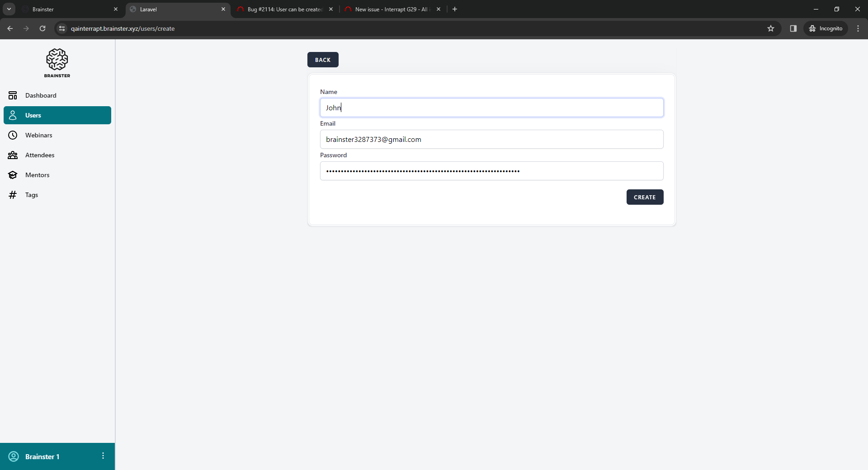
Task: Click the Attendees group icon
Action: (13, 155)
